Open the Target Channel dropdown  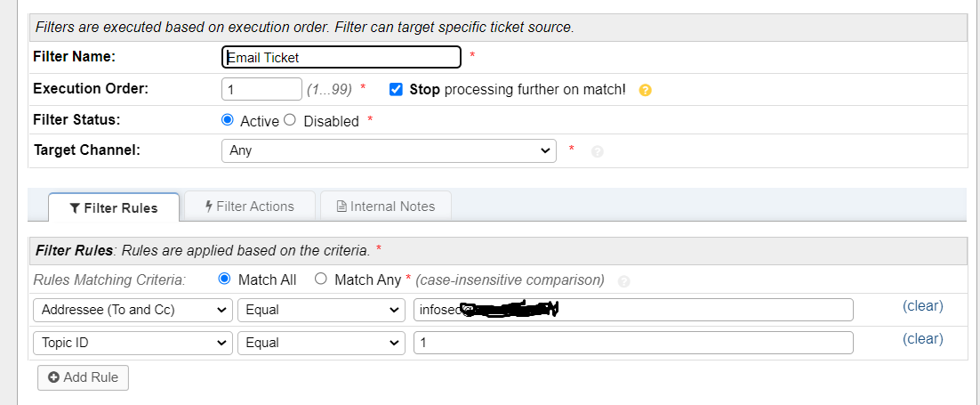click(388, 150)
